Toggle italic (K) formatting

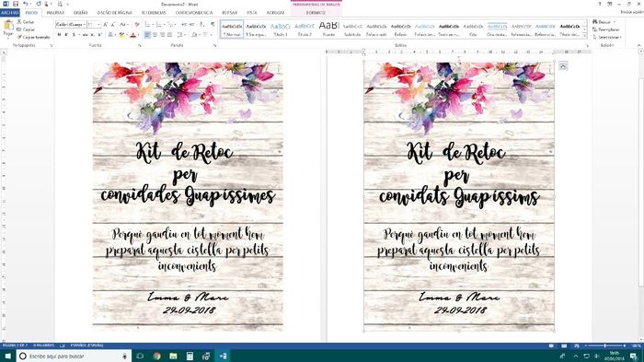66,35
